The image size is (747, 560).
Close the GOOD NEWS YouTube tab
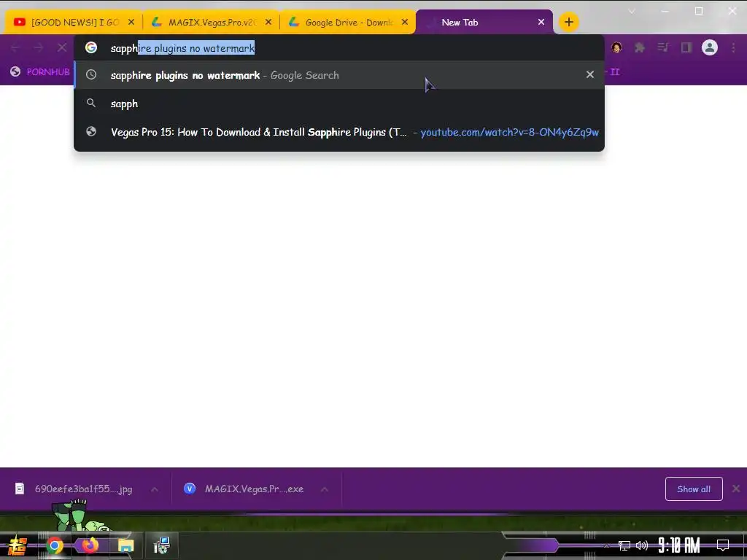pyautogui.click(x=131, y=22)
